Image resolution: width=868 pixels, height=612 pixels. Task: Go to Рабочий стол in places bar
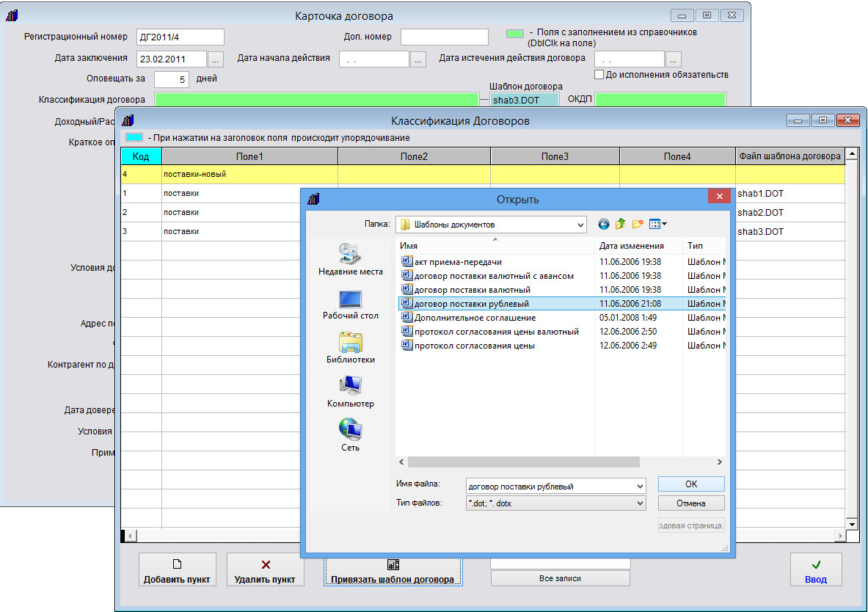[351, 305]
